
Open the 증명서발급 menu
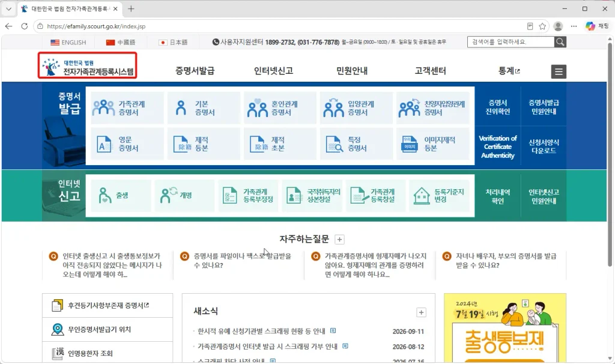point(195,71)
